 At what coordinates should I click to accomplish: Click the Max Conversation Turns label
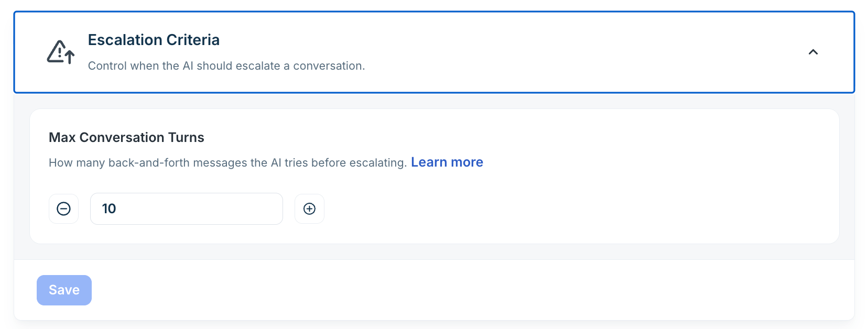tap(126, 137)
